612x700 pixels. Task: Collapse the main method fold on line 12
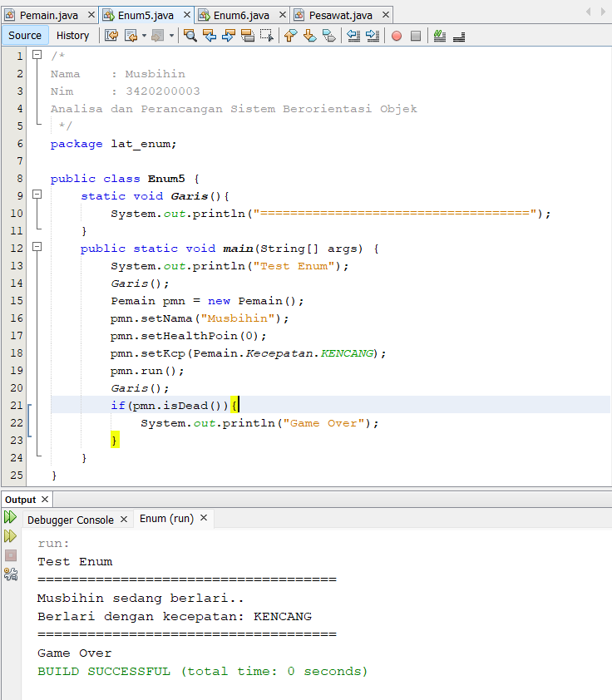[37, 246]
